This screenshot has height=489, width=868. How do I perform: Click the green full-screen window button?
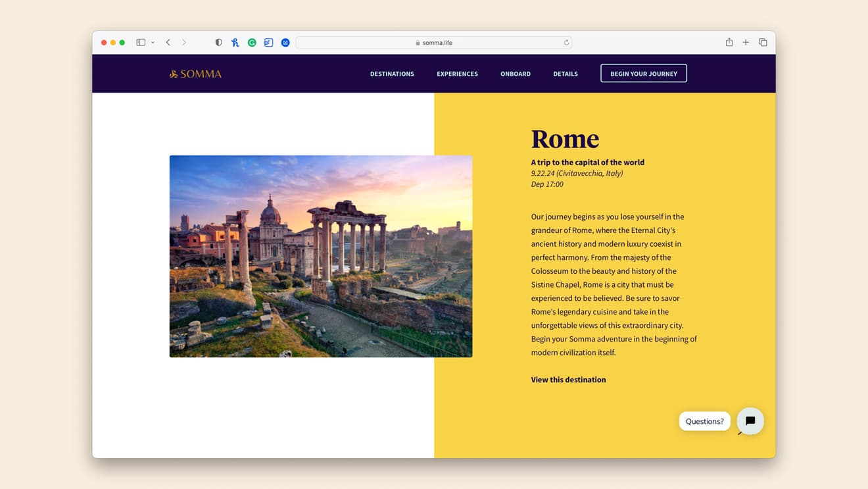point(122,42)
